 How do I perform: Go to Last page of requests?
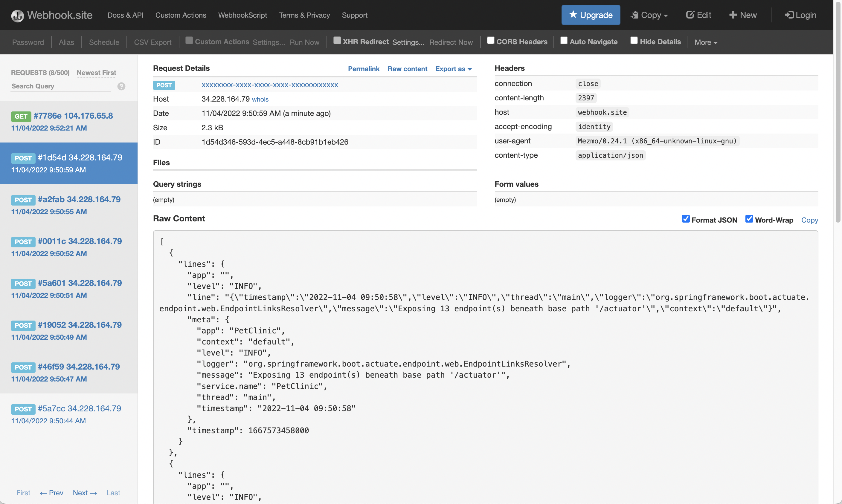[113, 492]
